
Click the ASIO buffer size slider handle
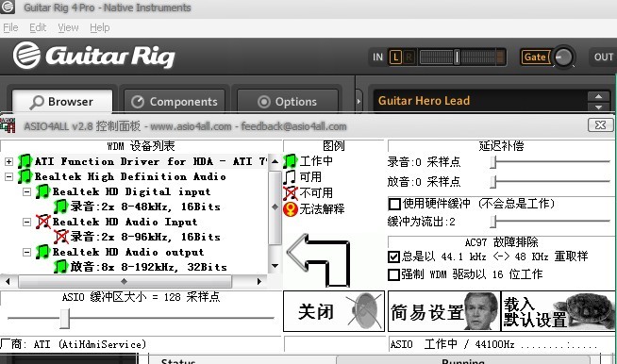64,318
